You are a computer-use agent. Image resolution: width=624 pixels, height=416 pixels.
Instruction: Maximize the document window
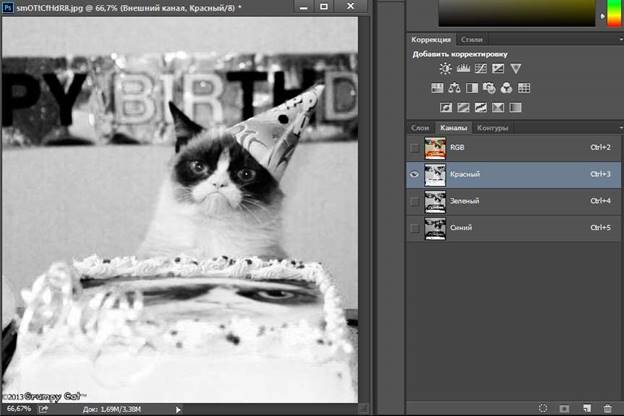point(324,6)
